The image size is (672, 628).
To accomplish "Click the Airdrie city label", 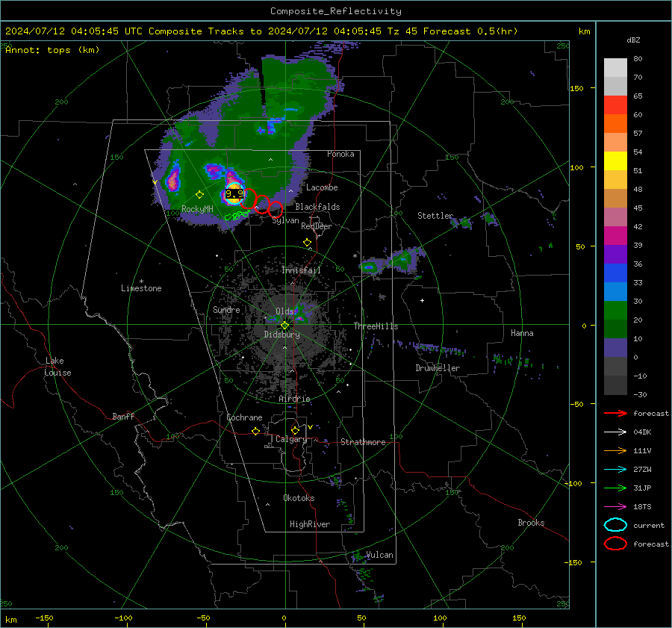I will click(294, 399).
